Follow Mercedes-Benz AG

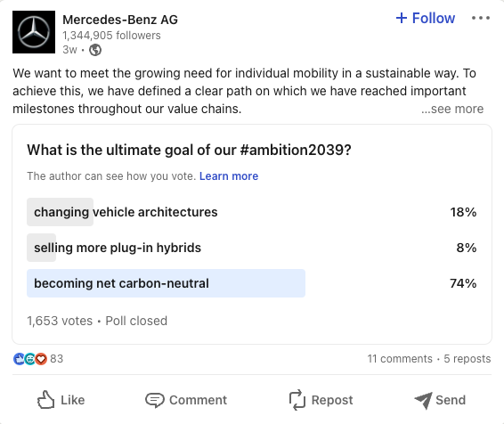tap(426, 18)
